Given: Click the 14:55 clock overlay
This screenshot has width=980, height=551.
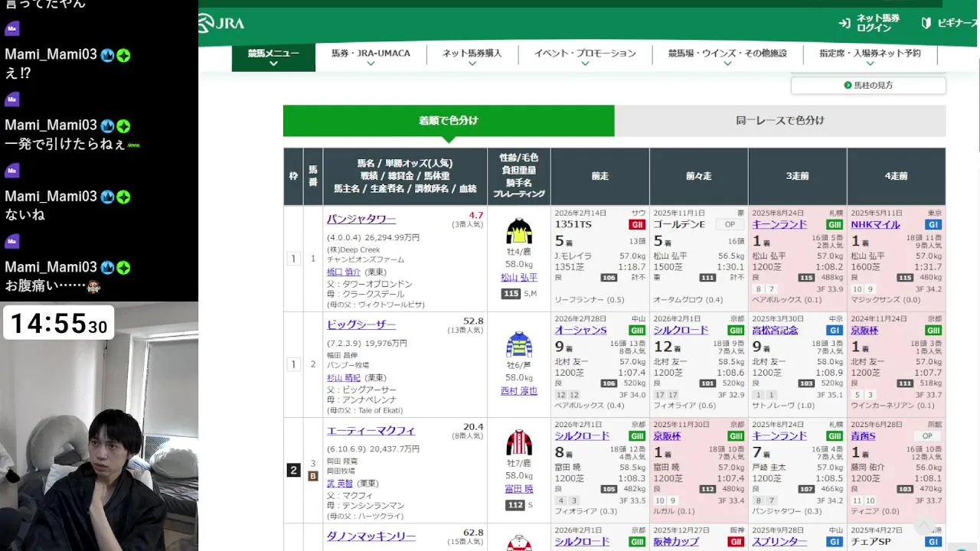Looking at the screenshot, I should [x=58, y=323].
